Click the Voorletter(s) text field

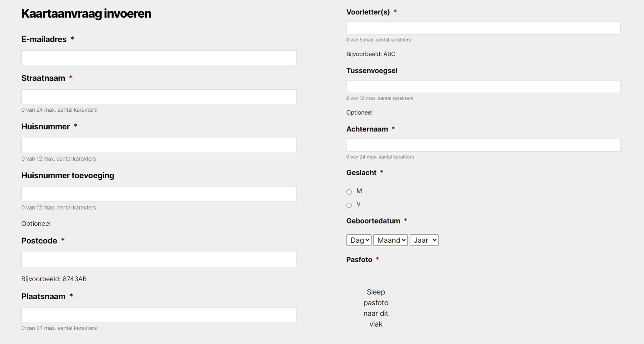(483, 28)
